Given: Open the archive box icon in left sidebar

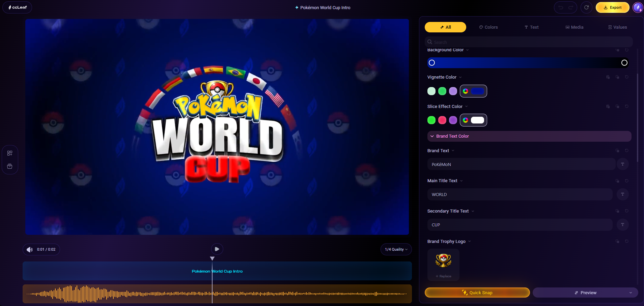Looking at the screenshot, I should [10, 166].
